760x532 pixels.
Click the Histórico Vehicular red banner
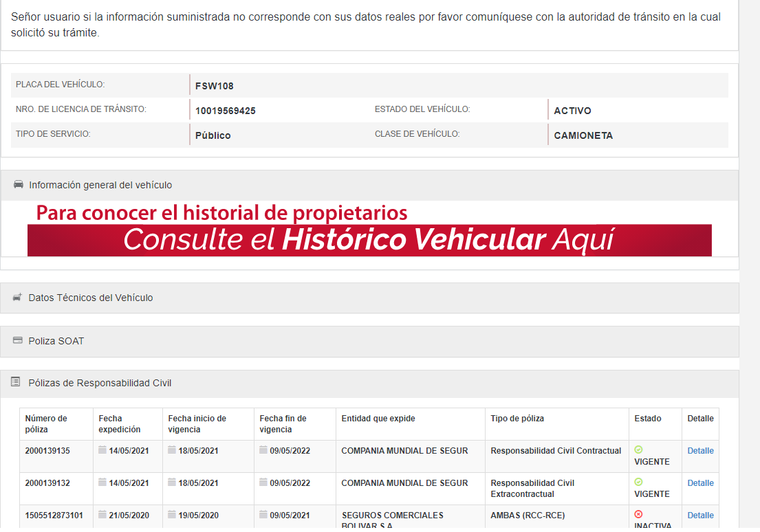click(x=369, y=240)
